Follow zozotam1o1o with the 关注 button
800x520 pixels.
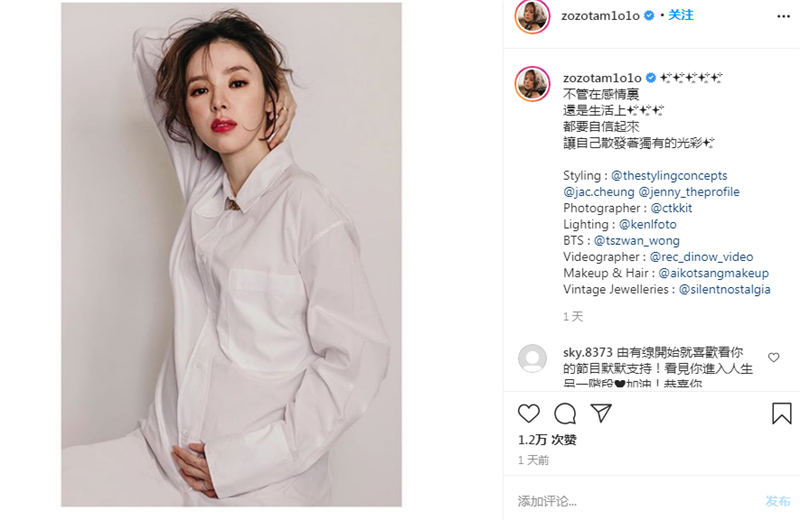(681, 15)
